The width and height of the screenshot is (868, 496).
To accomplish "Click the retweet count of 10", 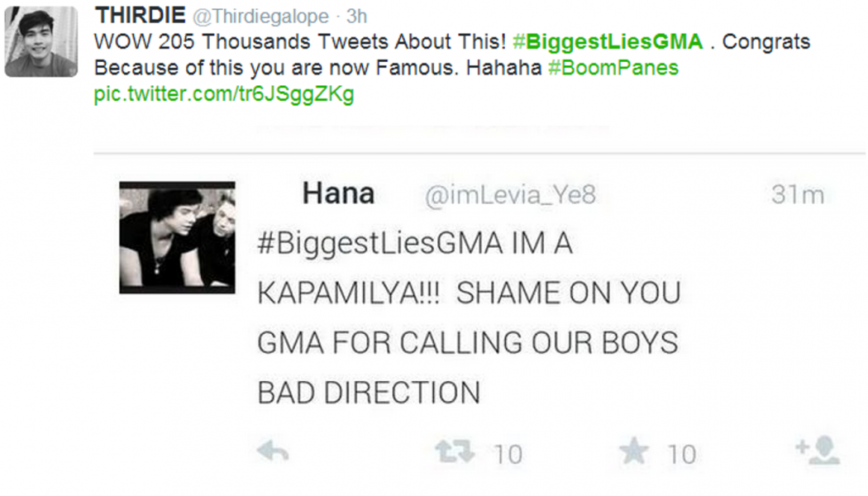I will click(x=508, y=455).
